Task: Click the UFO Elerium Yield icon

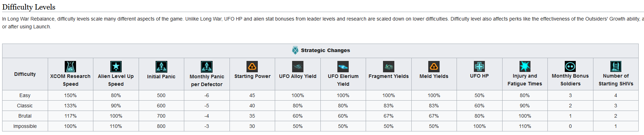Action: 343,67
